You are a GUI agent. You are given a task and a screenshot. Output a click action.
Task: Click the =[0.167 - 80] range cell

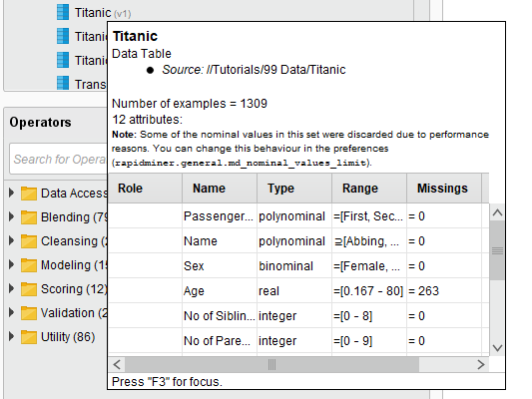(x=369, y=291)
